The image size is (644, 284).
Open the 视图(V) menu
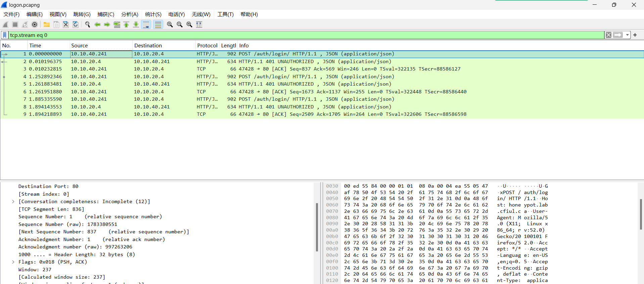[x=58, y=14]
